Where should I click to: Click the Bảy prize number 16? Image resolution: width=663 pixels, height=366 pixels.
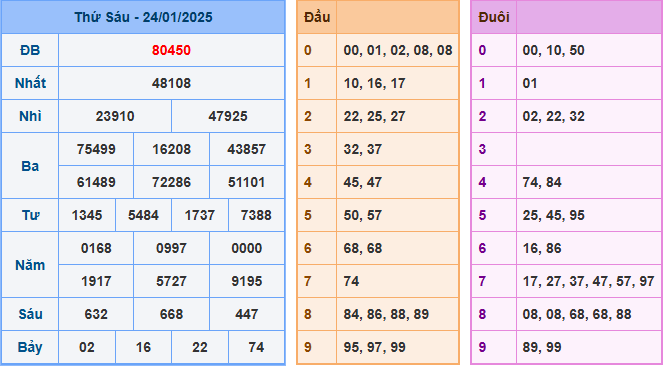coord(143,347)
